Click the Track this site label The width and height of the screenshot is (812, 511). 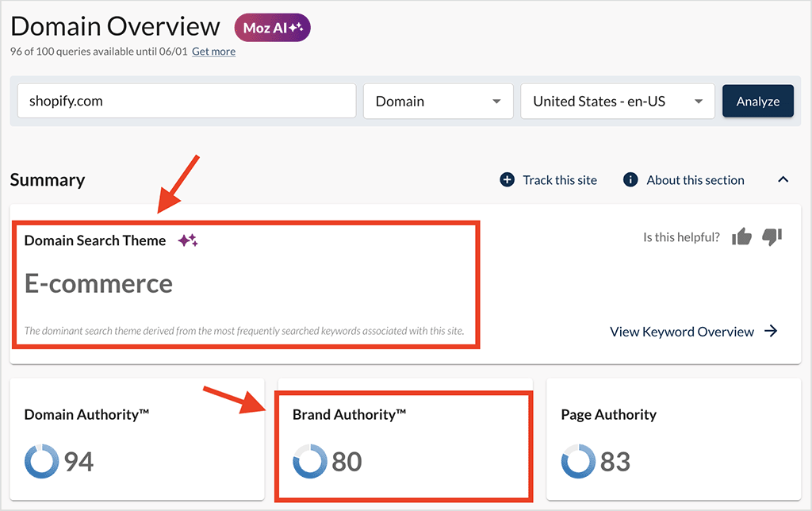click(560, 180)
